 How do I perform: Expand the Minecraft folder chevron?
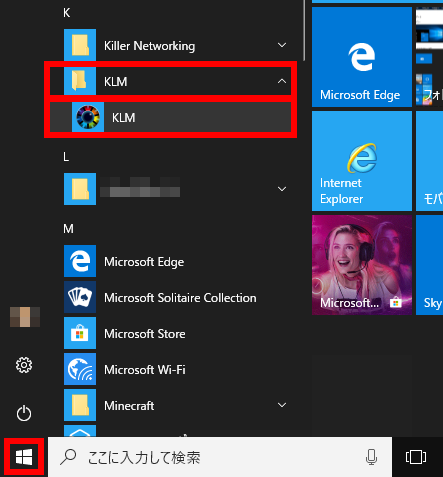[282, 405]
